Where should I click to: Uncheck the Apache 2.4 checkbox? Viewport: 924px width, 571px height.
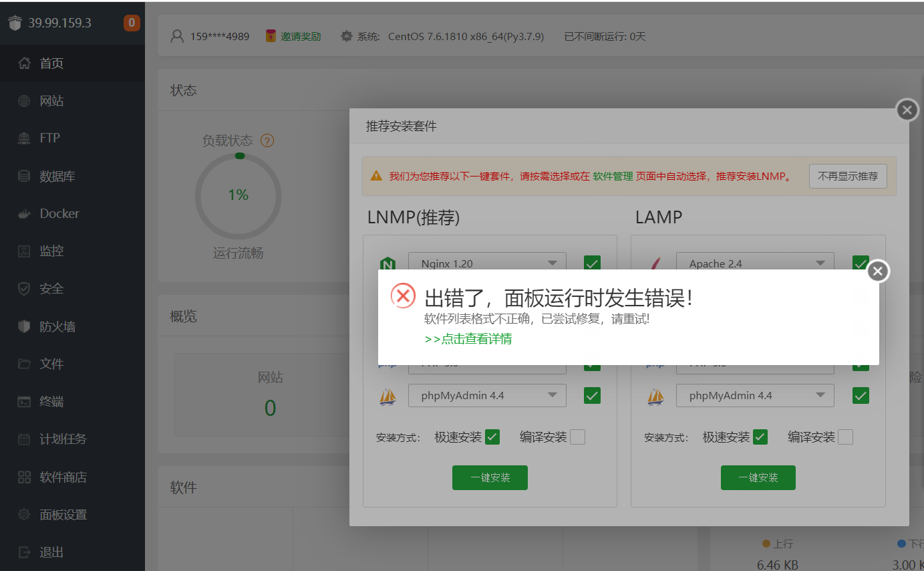point(861,263)
